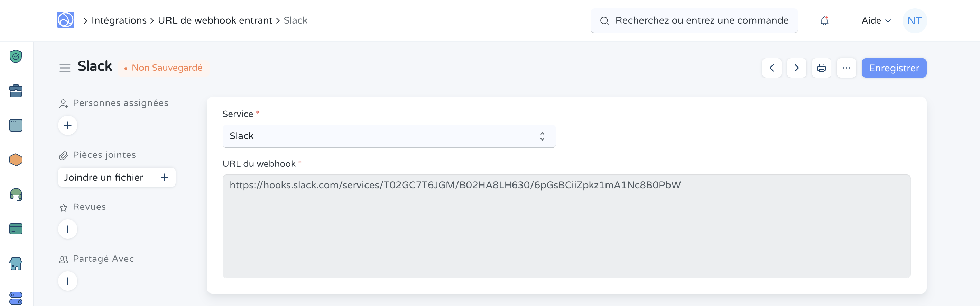
Task: Navigate to Intégrations breadcrumb
Action: click(119, 20)
